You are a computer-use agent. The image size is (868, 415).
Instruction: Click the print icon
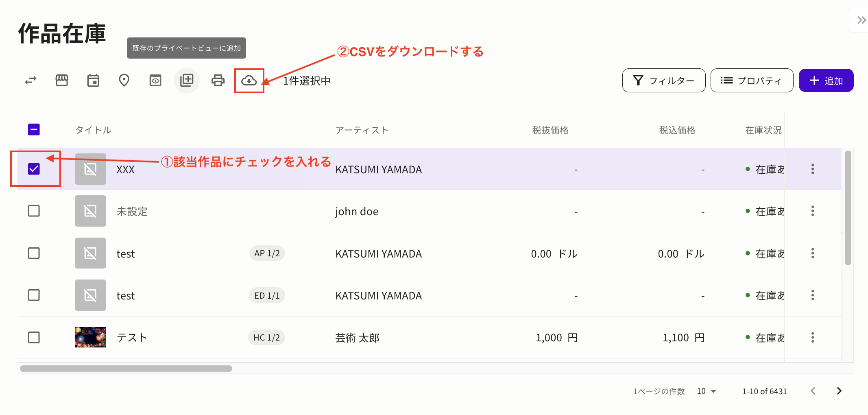click(218, 81)
